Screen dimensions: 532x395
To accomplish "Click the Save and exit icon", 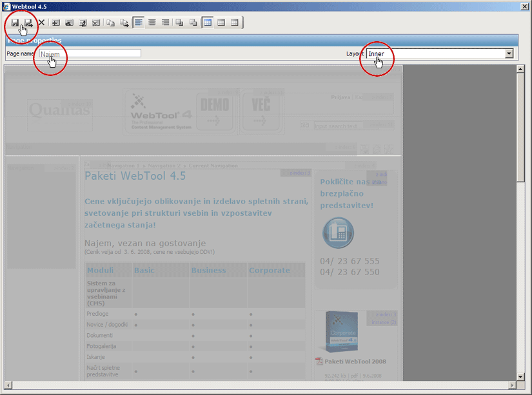I will click(28, 23).
